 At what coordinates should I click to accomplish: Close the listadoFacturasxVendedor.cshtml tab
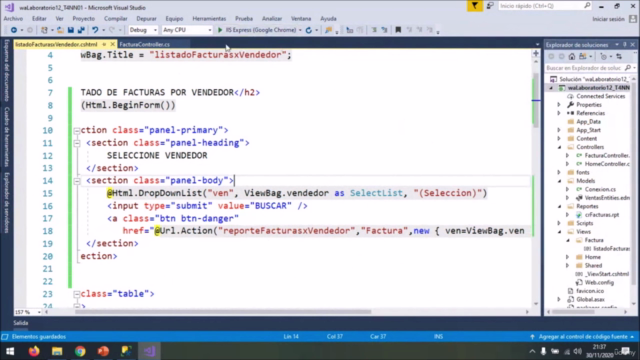112,44
